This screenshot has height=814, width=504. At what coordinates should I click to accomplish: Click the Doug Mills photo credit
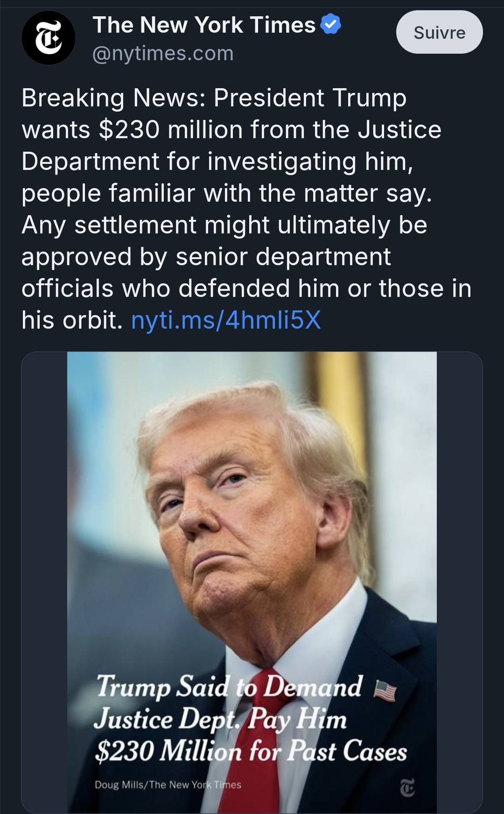[x=168, y=785]
